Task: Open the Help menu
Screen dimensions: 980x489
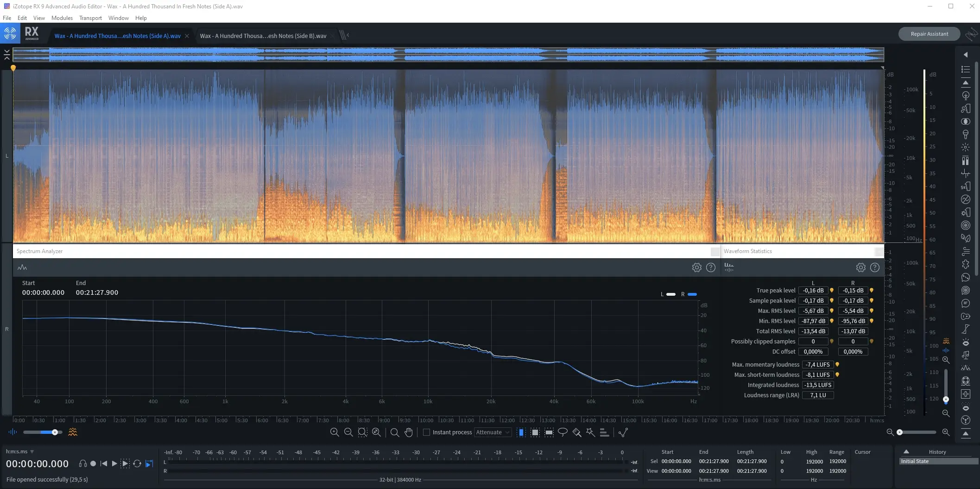Action: coord(141,18)
